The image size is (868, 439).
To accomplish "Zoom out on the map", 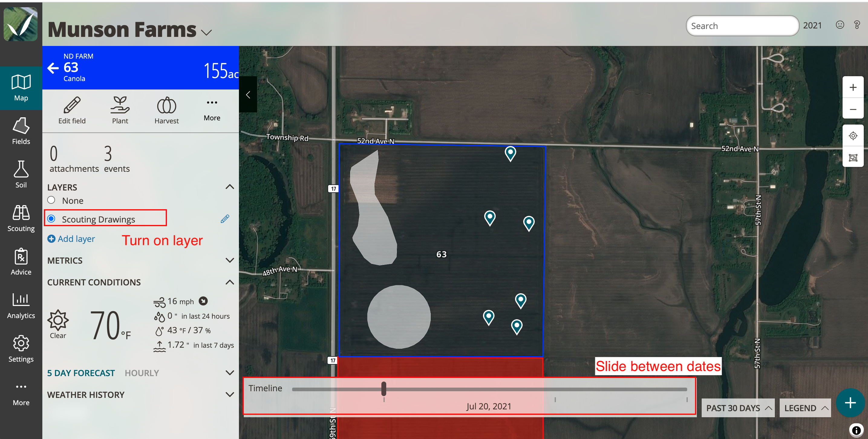I will pyautogui.click(x=853, y=109).
